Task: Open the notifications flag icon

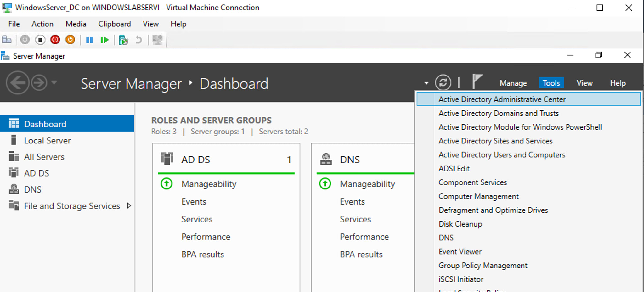Action: (x=477, y=81)
